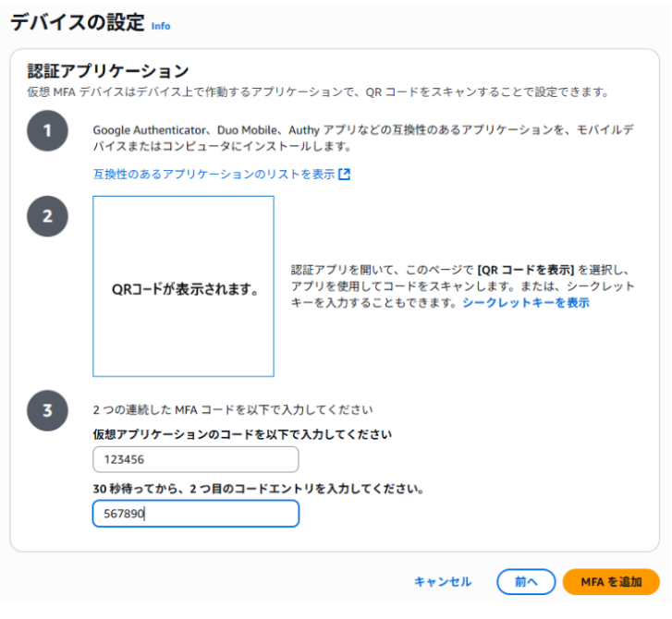The image size is (672, 619).
Task: Go back with the 前へ button
Action: [x=526, y=581]
